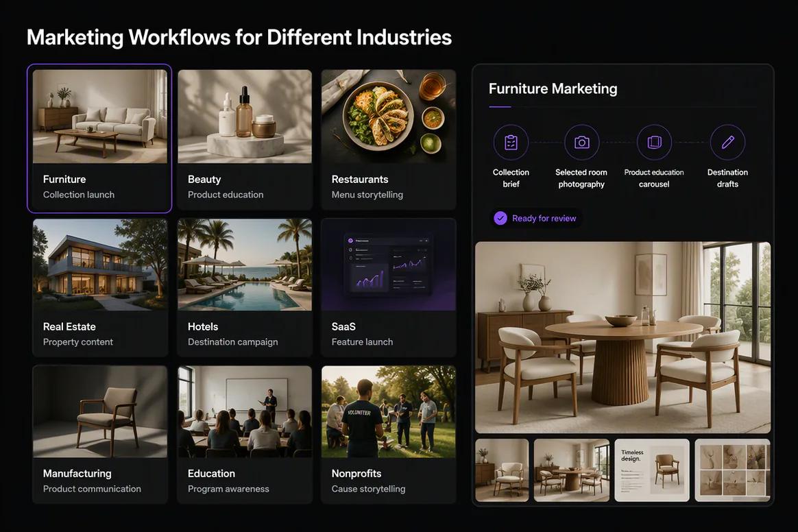Open the Restaurants menu storytelling card
This screenshot has width=798, height=532.
(x=389, y=139)
